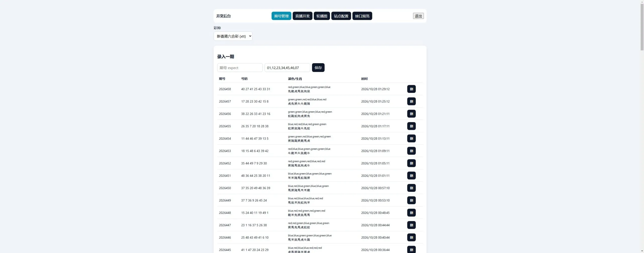Delete row for issue 2026452

point(411,163)
